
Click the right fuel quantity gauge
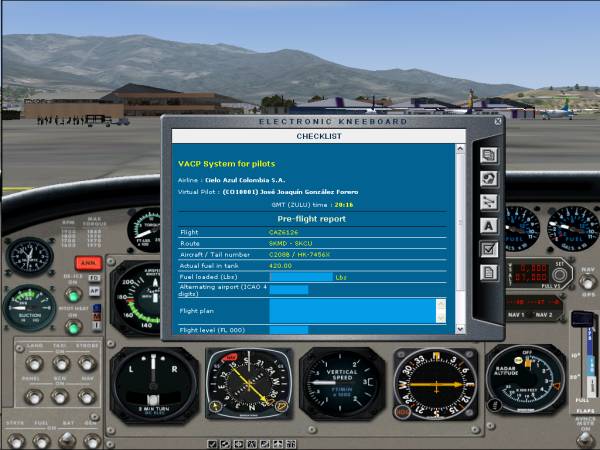point(572,228)
